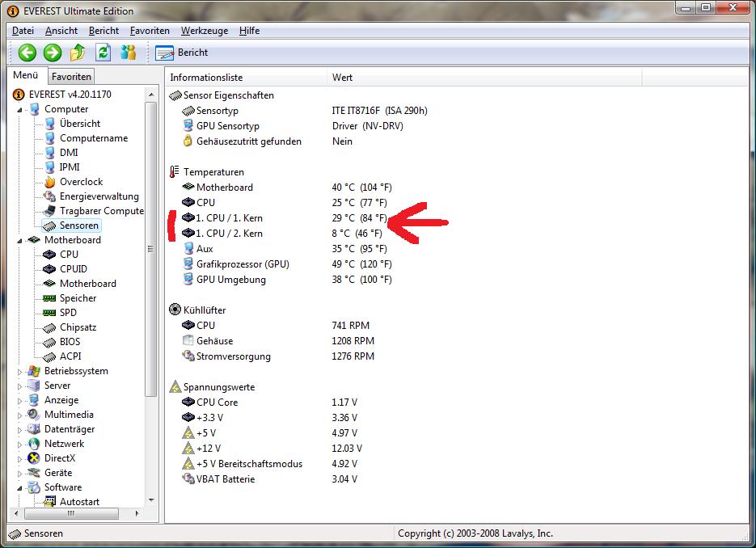Image resolution: width=756 pixels, height=548 pixels.
Task: Switch to the Favoriten tab
Action: (71, 77)
